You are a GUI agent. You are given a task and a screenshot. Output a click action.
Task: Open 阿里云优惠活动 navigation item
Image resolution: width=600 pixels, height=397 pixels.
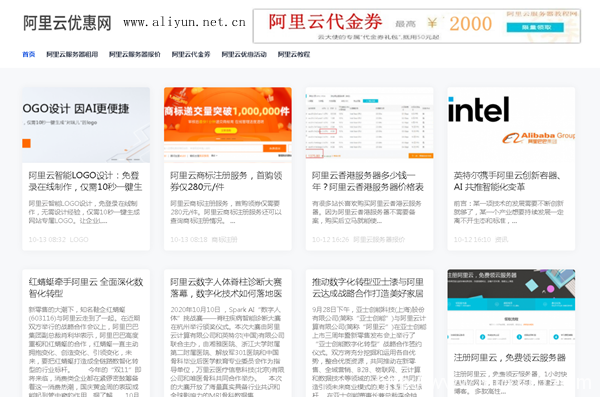pyautogui.click(x=244, y=54)
